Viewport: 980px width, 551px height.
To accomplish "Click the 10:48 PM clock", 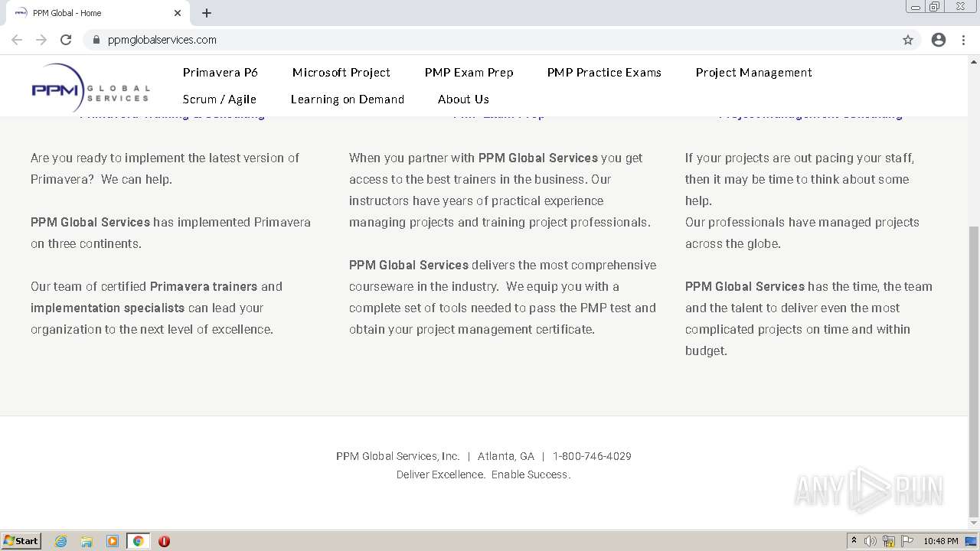I will click(940, 541).
